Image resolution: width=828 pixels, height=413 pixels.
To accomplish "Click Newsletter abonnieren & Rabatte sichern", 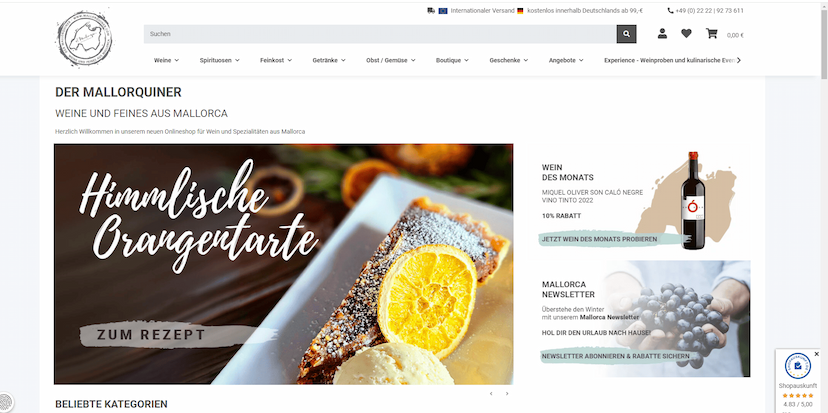I will (x=616, y=356).
